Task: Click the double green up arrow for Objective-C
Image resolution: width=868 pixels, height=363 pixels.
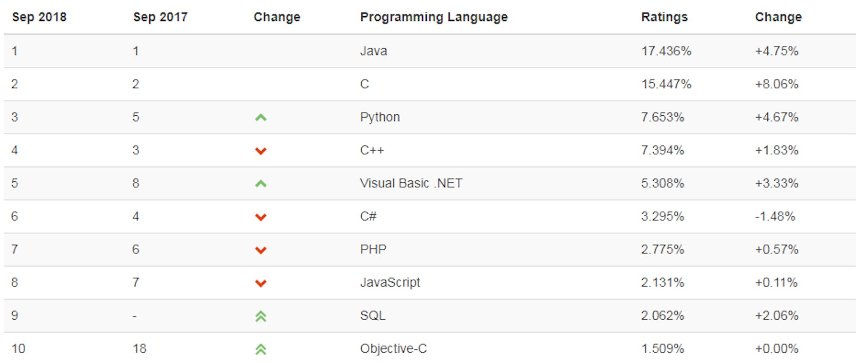Action: pyautogui.click(x=261, y=349)
